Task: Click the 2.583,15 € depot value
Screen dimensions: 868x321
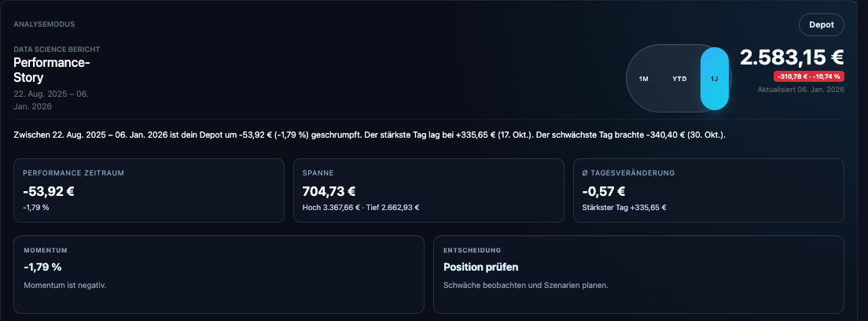Action: [791, 57]
